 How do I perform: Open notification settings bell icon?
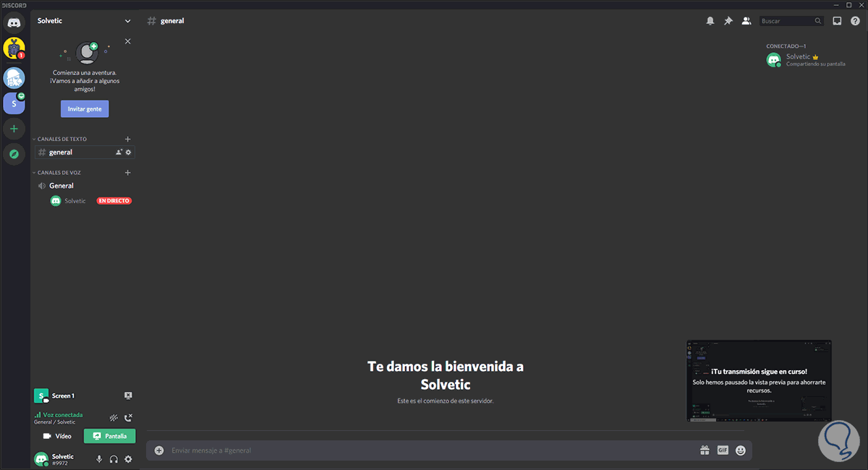(x=710, y=21)
